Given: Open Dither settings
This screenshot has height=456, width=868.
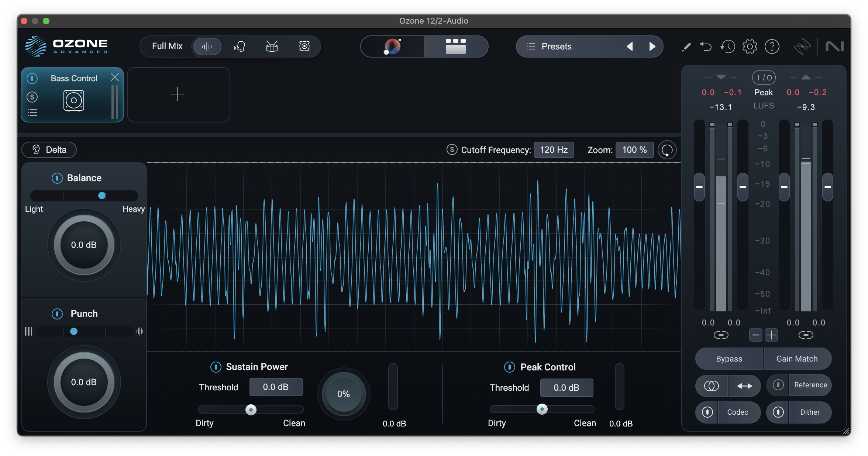Looking at the screenshot, I should coord(810,412).
